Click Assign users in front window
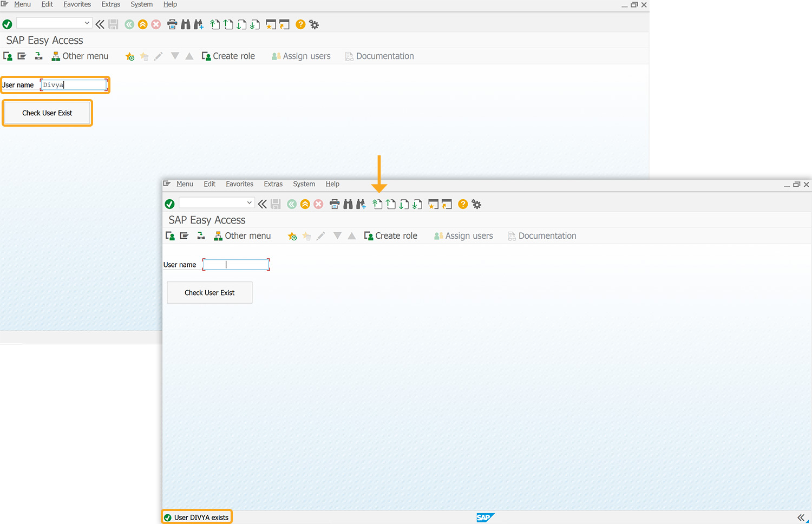 pyautogui.click(x=463, y=236)
